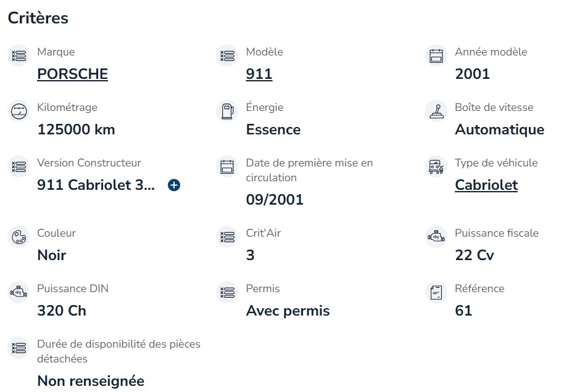Open the PORSCHE brand link
The height and width of the screenshot is (392, 564).
coord(72,74)
